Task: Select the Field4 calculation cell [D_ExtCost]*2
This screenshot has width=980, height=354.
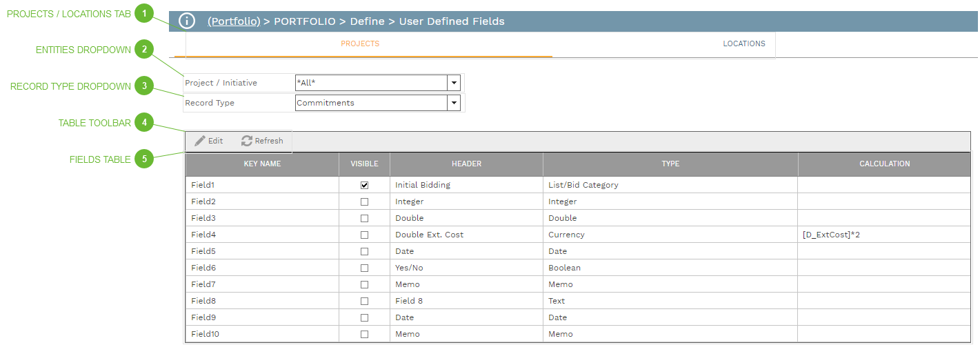Action: pyautogui.click(x=831, y=235)
